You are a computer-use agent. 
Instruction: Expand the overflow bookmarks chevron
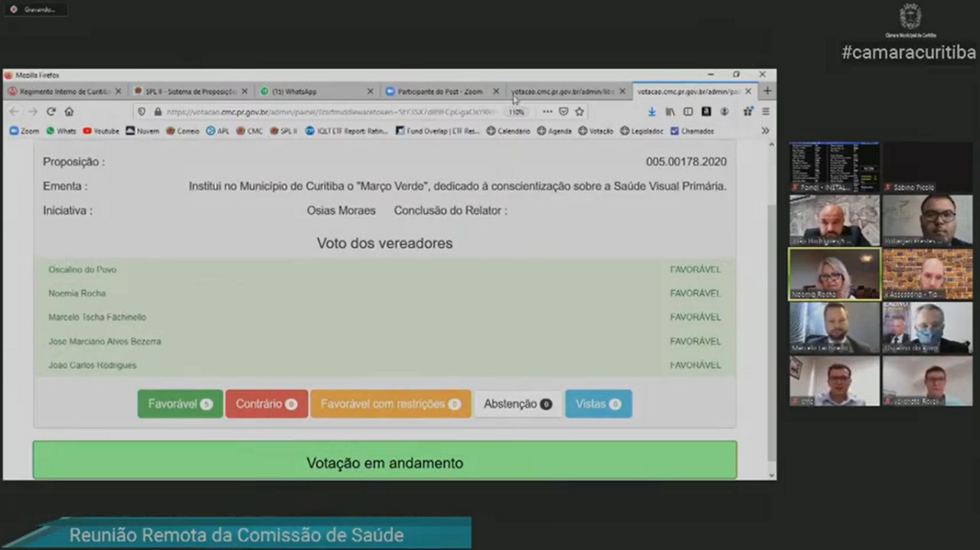click(x=764, y=131)
